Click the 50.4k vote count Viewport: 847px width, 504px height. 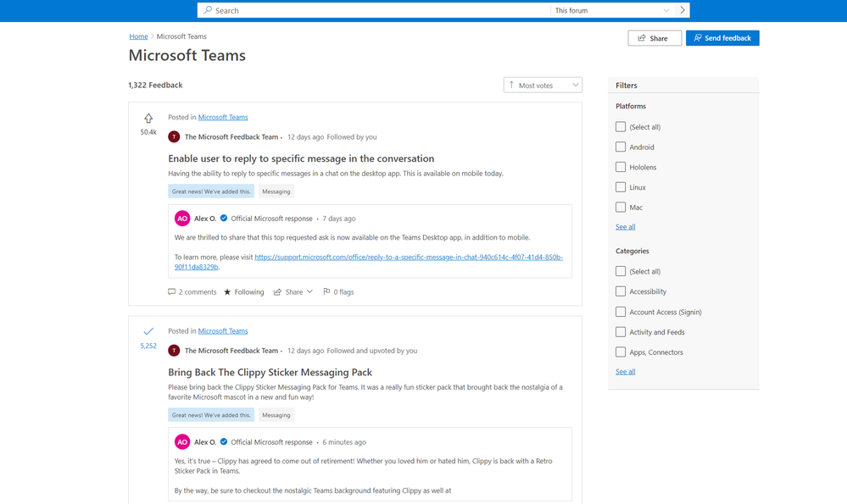coord(148,132)
